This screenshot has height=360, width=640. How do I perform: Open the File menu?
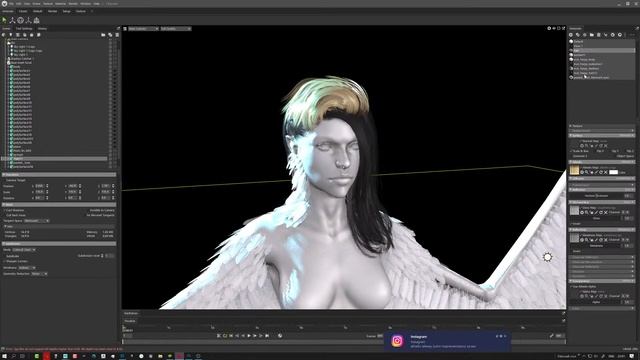click(x=11, y=4)
